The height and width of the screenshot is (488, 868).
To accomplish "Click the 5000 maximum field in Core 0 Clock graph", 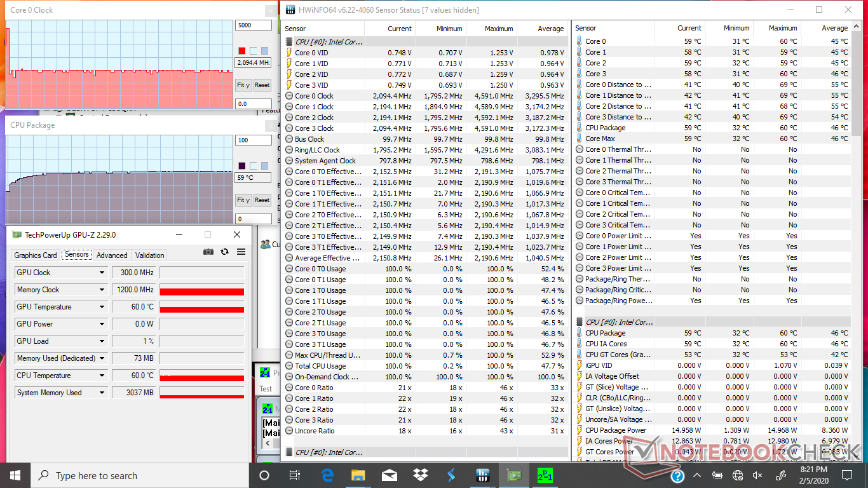I will [254, 25].
